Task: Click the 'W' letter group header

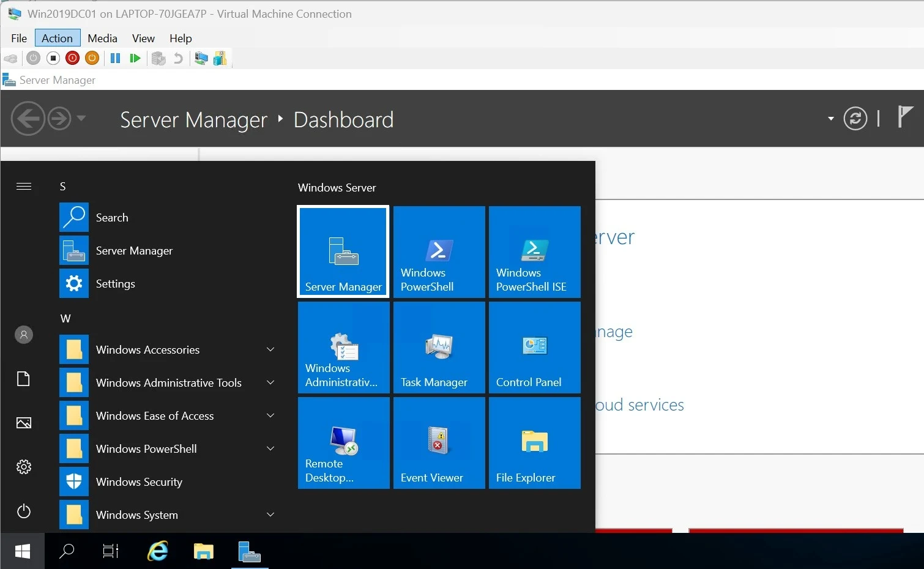Action: [65, 318]
